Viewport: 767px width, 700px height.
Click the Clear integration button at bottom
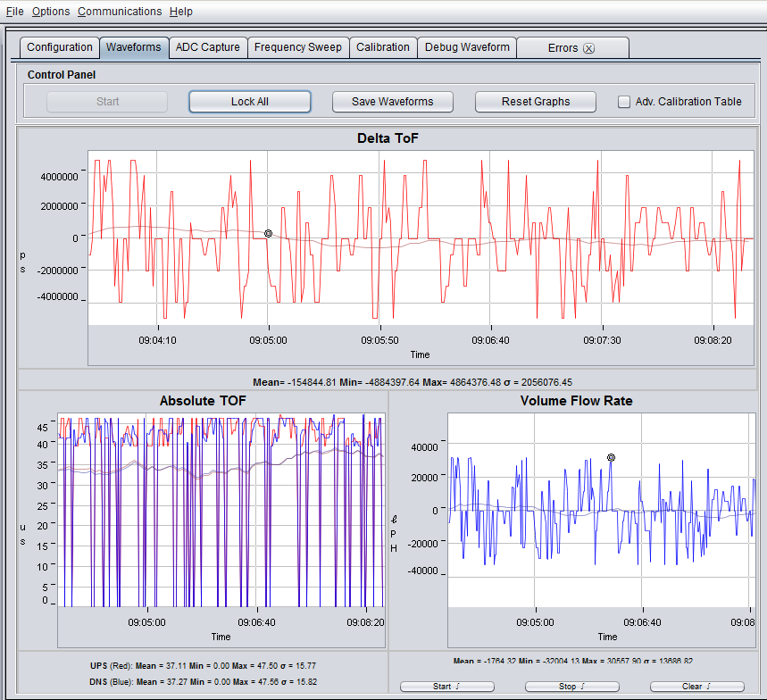coord(696,687)
